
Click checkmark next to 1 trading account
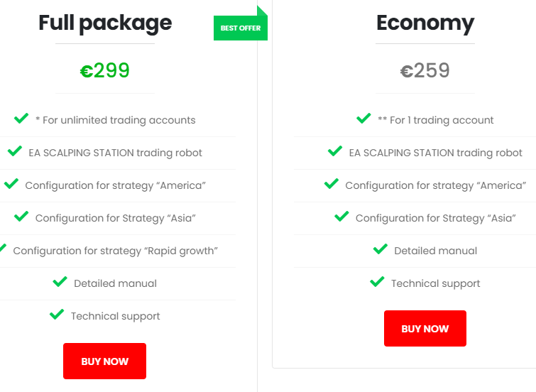(x=363, y=119)
